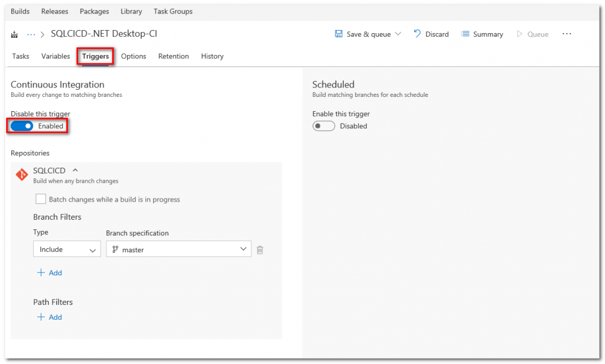Check Batch changes while build in progress

(41, 199)
